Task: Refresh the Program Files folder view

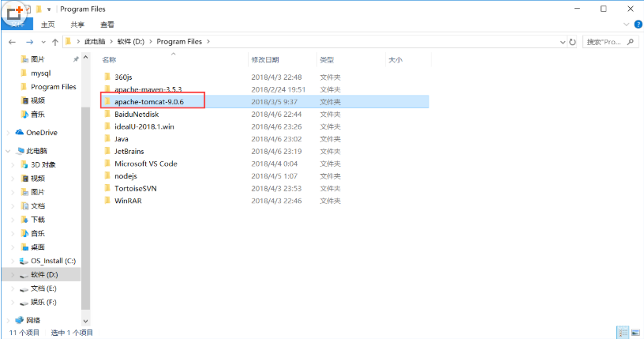Action: 572,42
